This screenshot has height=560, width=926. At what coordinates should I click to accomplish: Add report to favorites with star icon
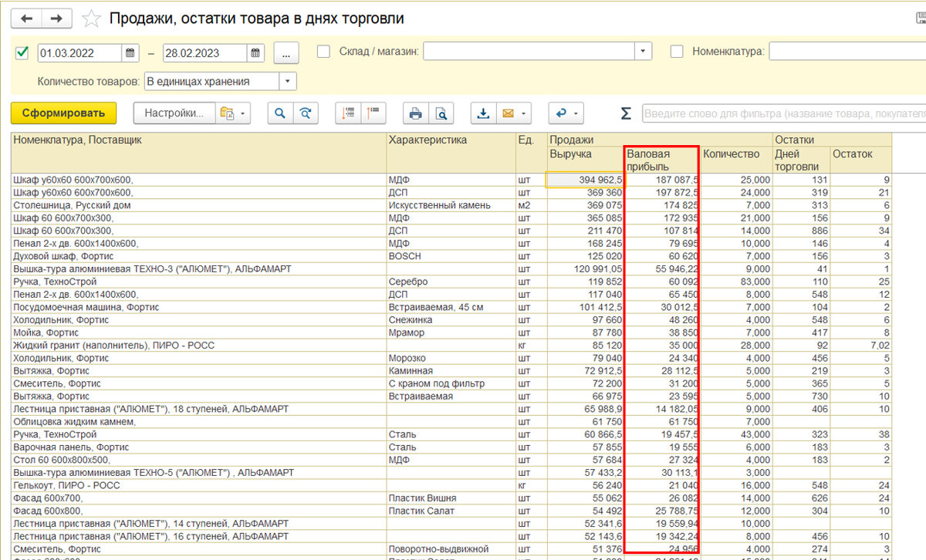[x=91, y=18]
